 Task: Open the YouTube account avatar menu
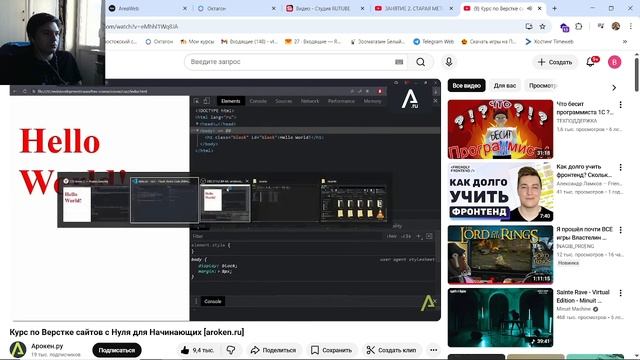(614, 62)
